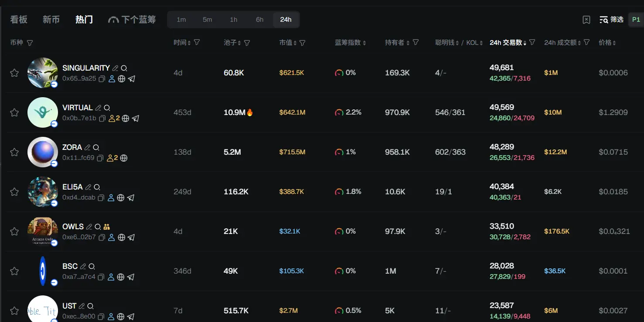Switch to the 新币 tab

pyautogui.click(x=51, y=20)
